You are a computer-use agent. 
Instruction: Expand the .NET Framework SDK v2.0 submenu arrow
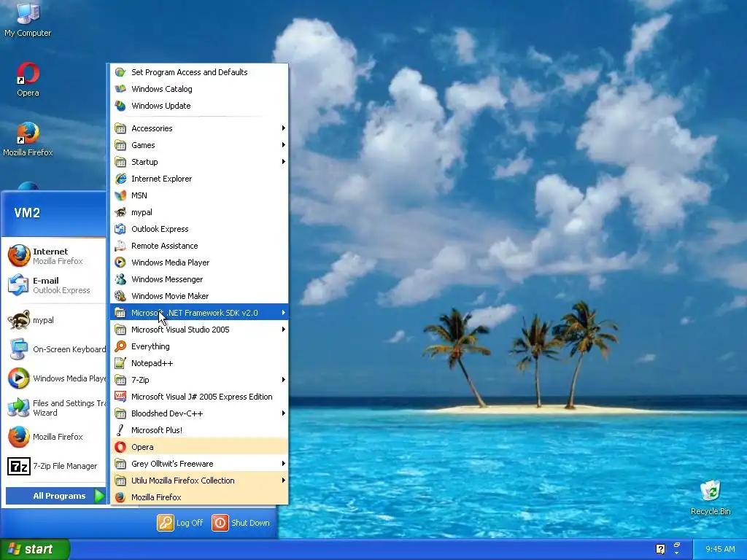pyautogui.click(x=284, y=312)
